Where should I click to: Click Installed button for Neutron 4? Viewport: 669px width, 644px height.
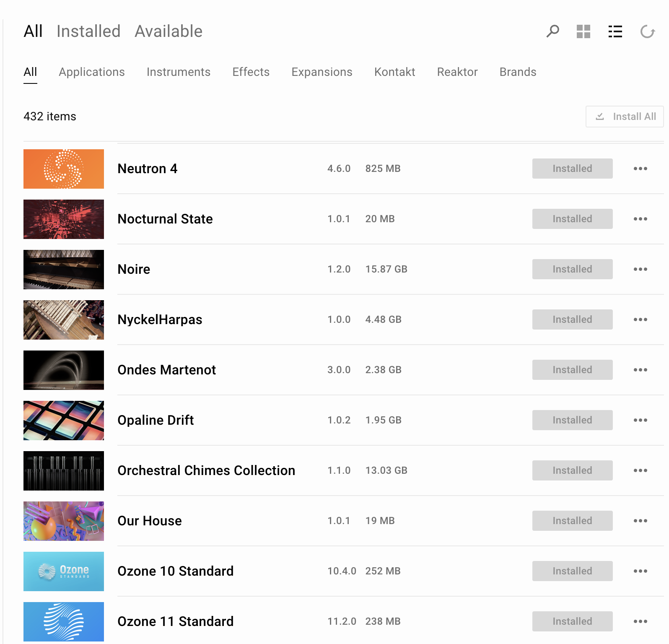573,169
